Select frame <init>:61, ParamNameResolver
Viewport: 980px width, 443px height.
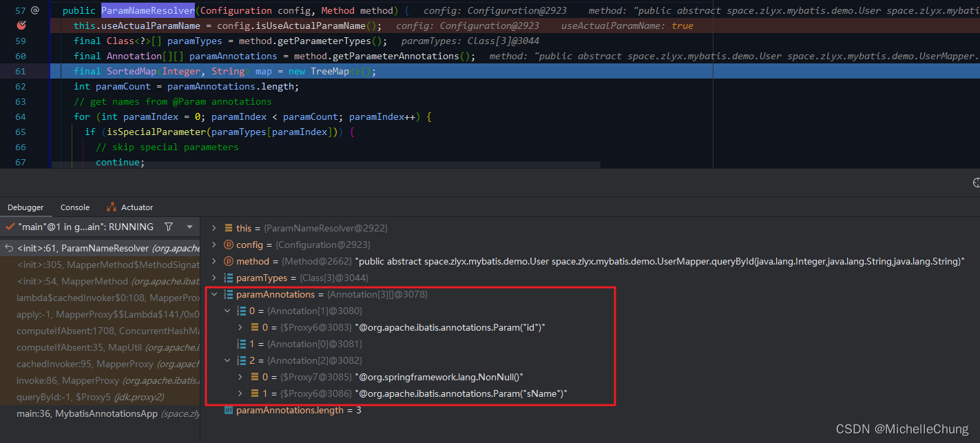[100, 248]
